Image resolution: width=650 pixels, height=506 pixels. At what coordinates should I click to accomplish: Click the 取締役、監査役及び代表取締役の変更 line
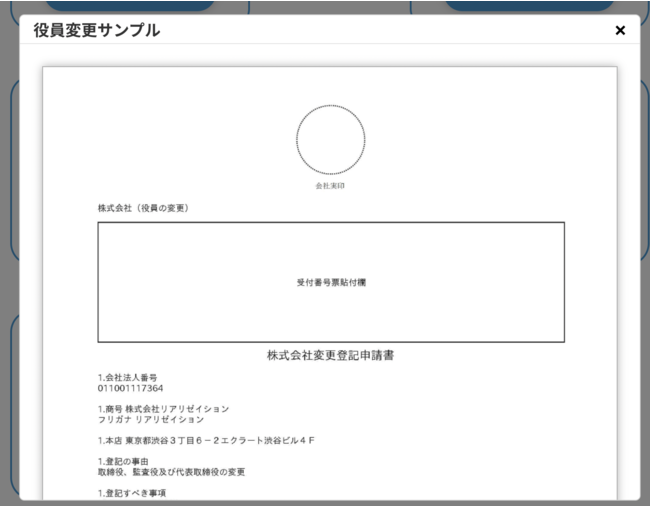(171, 472)
